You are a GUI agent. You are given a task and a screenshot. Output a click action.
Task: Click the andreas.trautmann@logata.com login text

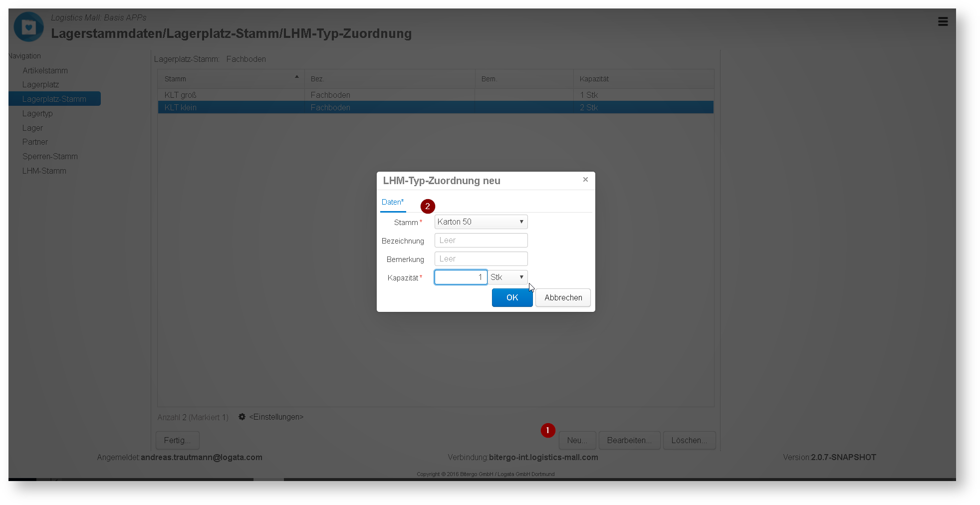pyautogui.click(x=201, y=458)
